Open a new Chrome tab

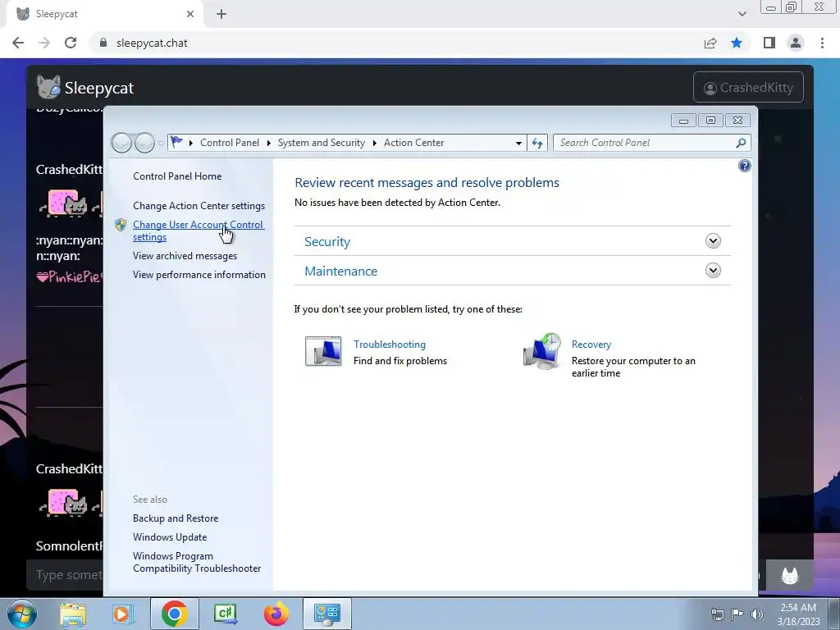coord(221,14)
